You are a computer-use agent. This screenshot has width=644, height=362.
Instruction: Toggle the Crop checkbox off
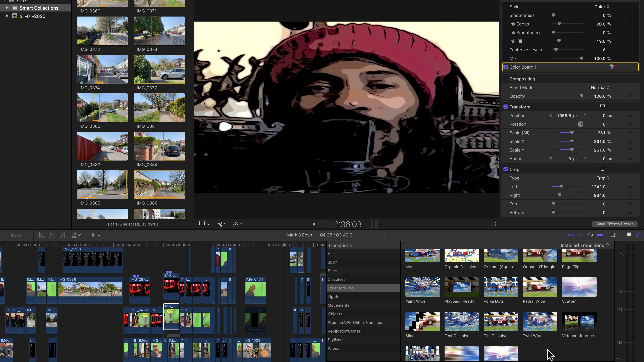[x=506, y=169]
